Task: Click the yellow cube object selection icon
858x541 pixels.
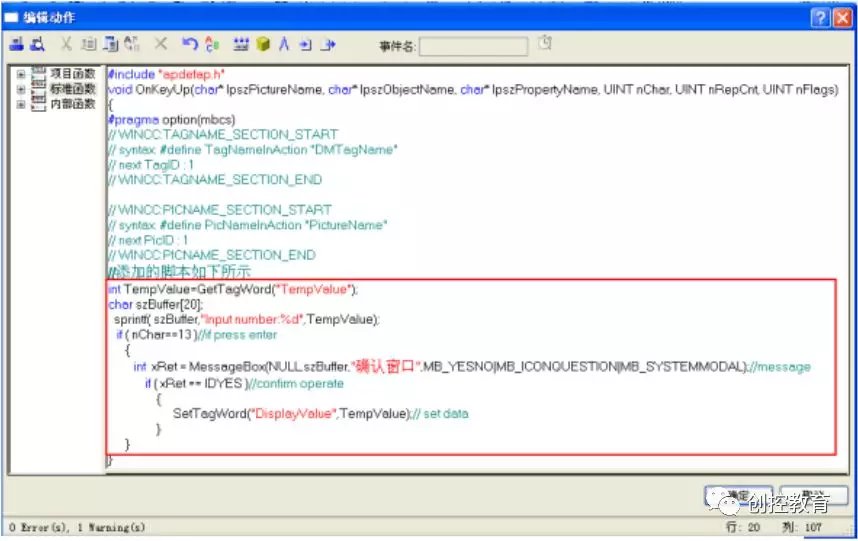Action: click(262, 44)
